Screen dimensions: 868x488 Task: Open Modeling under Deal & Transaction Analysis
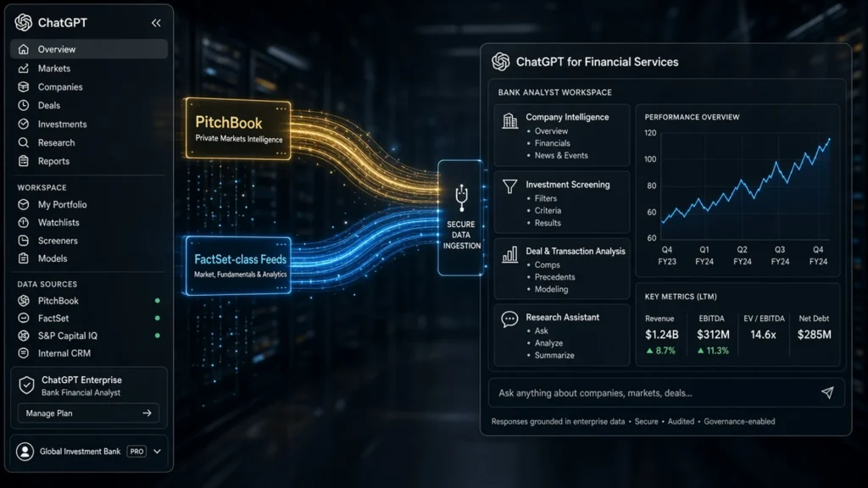point(551,290)
